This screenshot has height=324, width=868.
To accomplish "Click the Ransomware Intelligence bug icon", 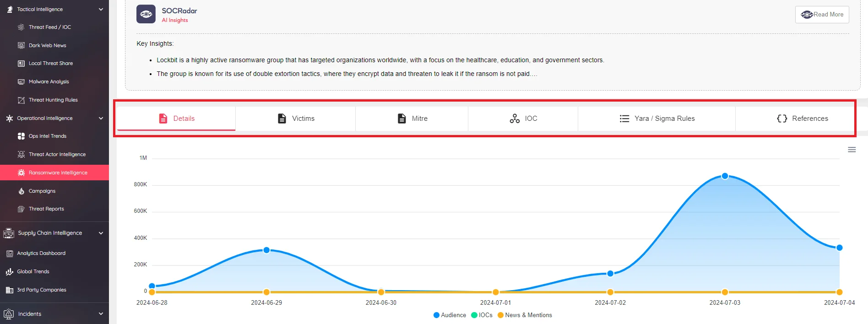I will pyautogui.click(x=21, y=173).
